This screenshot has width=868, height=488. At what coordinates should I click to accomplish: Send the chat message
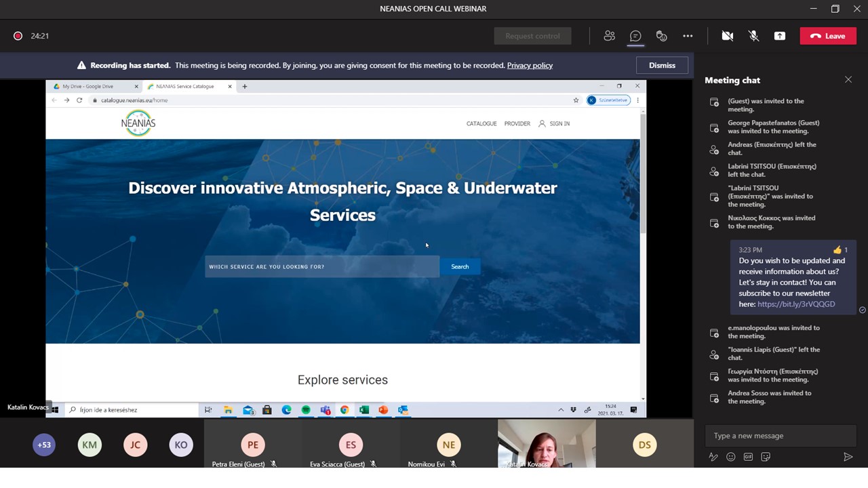(848, 457)
